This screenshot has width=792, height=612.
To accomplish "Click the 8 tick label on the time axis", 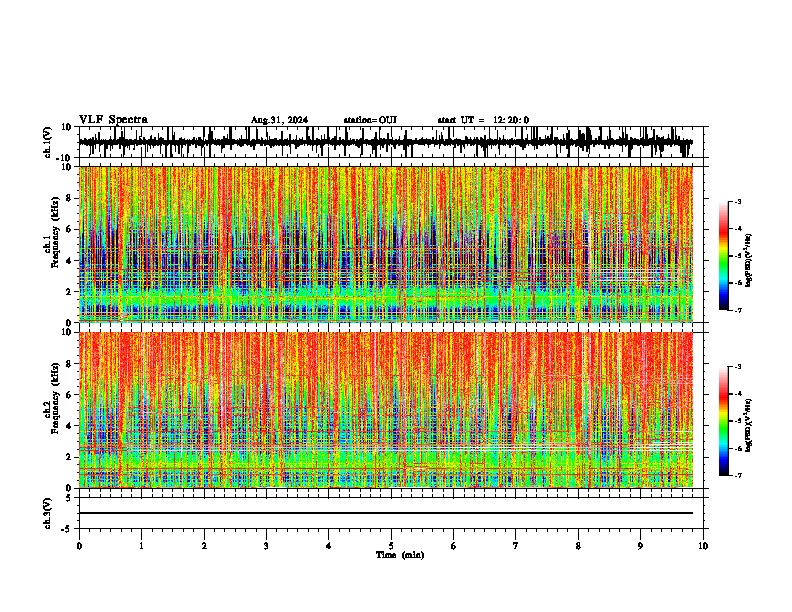I will (x=578, y=546).
